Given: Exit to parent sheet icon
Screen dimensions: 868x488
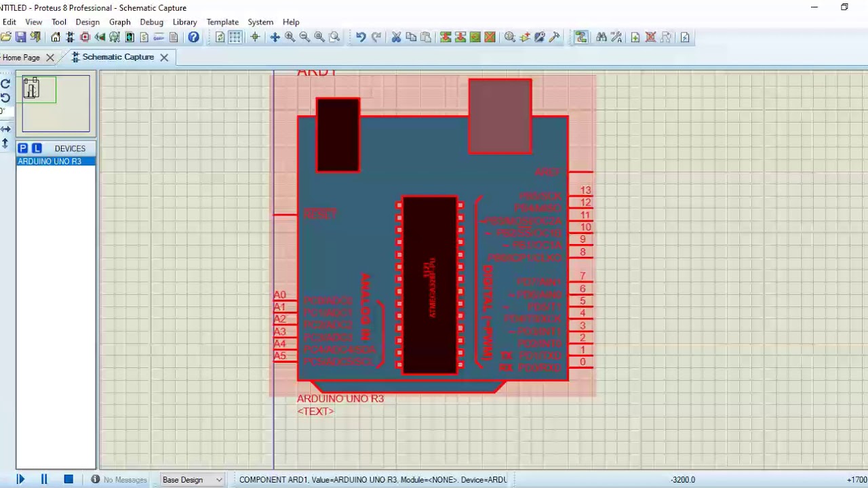Looking at the screenshot, I should [x=665, y=37].
